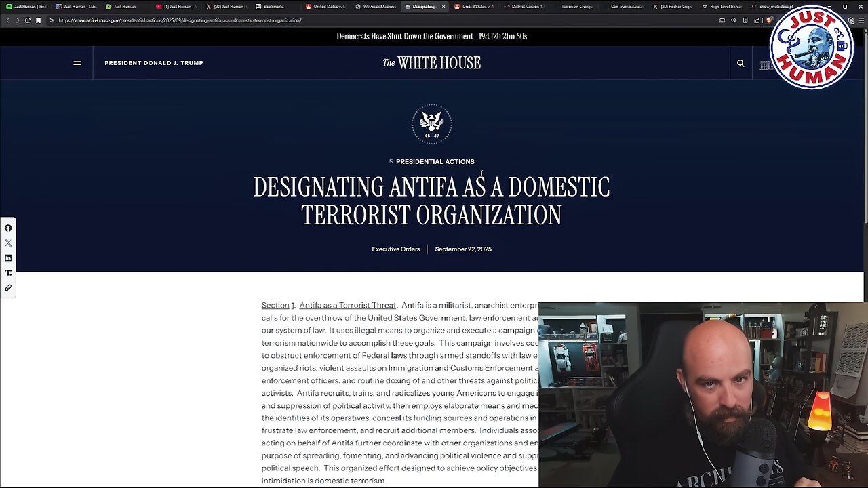Viewport: 868px width, 488px height.
Task: Click the webcam video overlay
Action: [x=703, y=395]
